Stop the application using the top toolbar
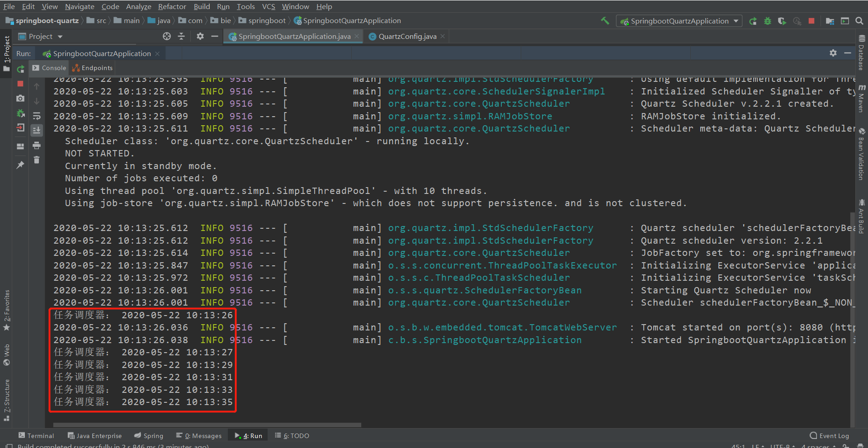 point(811,21)
